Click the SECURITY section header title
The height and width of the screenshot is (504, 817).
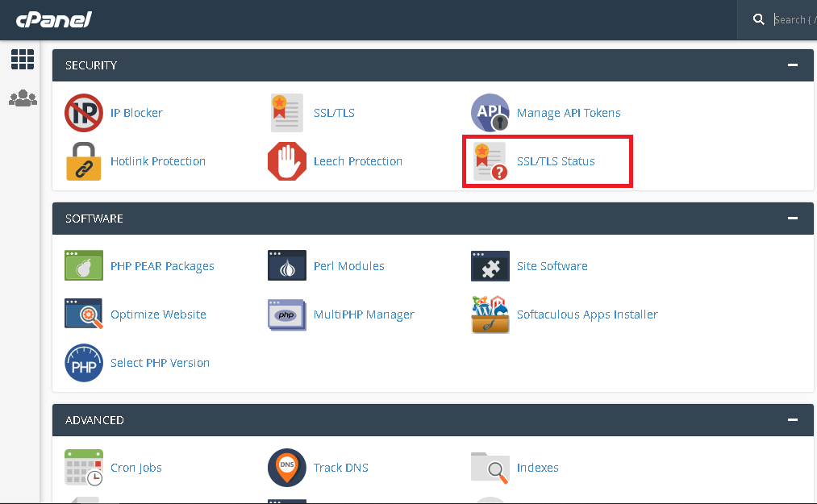91,65
